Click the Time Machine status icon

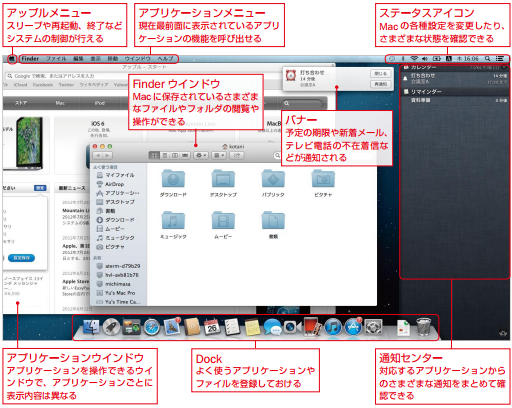[392, 59]
